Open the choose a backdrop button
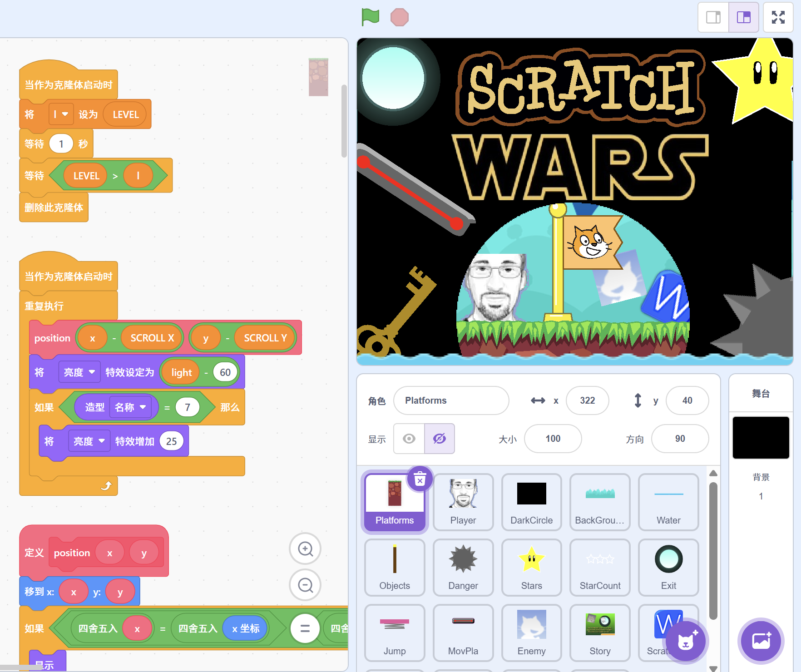 tap(761, 641)
